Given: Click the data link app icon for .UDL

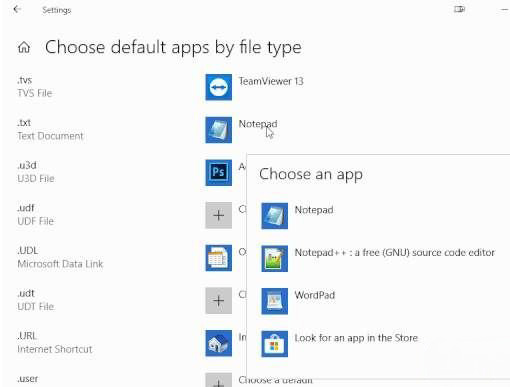Looking at the screenshot, I should click(x=218, y=258).
